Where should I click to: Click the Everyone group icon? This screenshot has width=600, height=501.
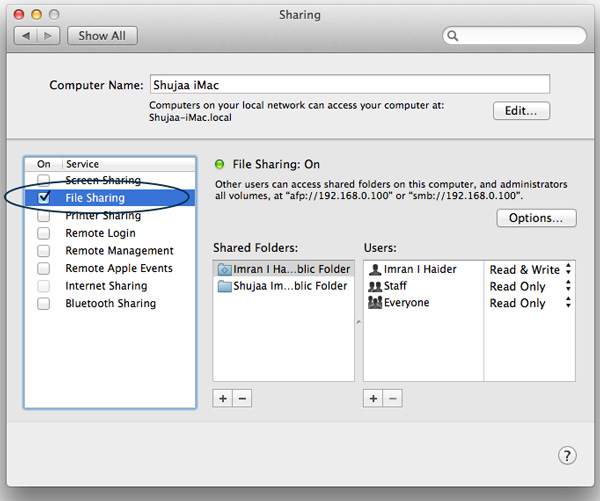point(375,303)
